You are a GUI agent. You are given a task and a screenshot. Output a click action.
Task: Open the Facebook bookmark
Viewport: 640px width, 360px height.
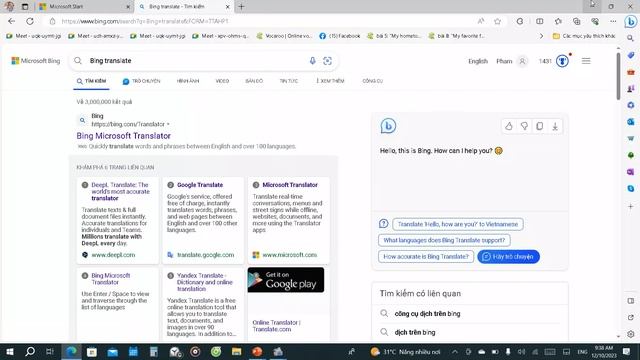point(340,36)
